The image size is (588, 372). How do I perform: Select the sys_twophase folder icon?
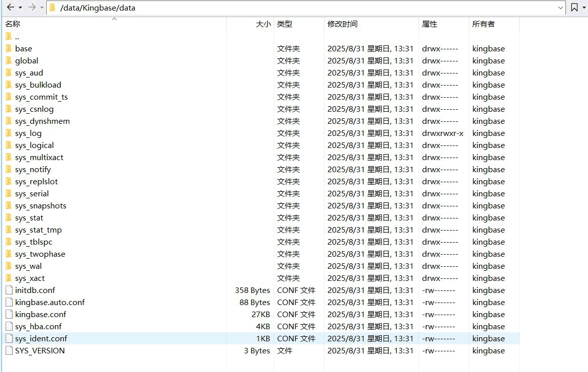pos(9,254)
